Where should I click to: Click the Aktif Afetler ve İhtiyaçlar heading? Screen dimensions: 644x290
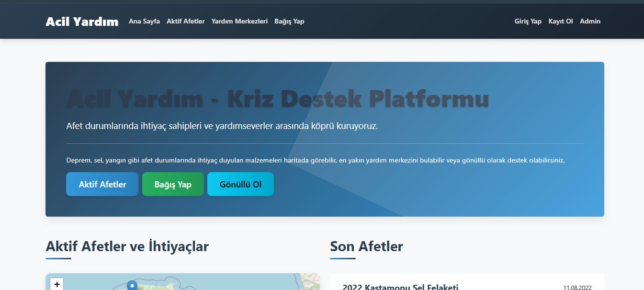(127, 246)
